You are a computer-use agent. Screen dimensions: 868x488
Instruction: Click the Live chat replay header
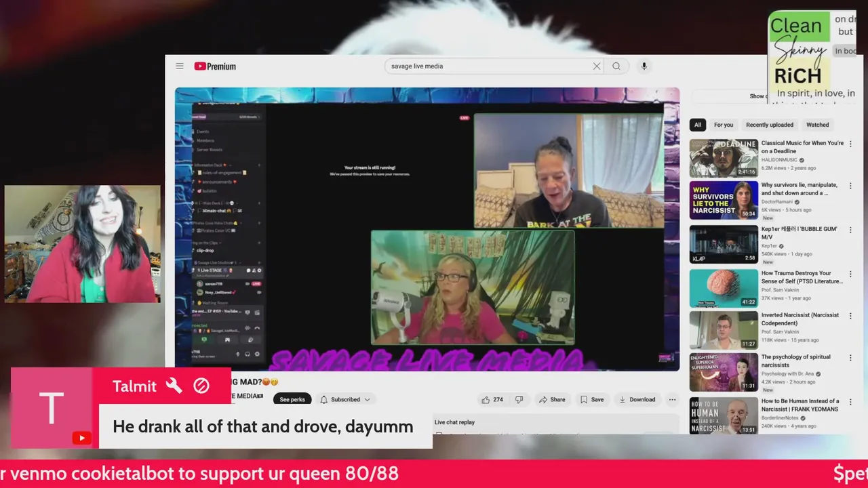(x=454, y=422)
